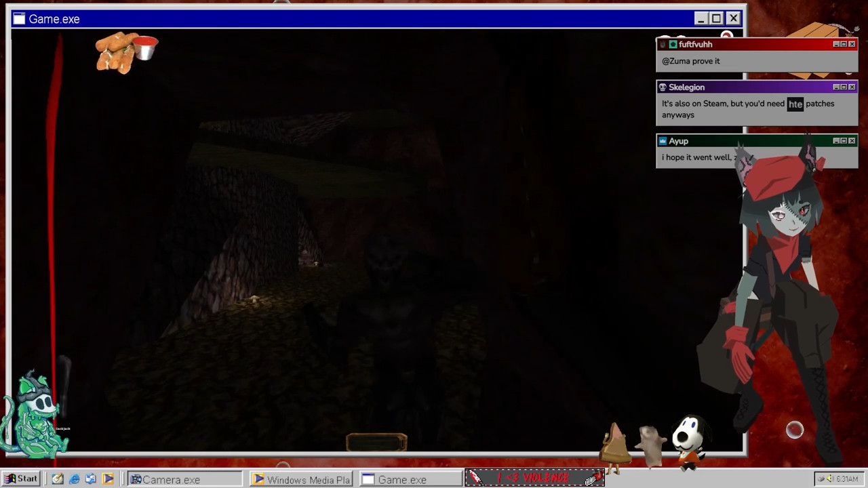Close the Ayup chat window
The image size is (868, 488).
(852, 140)
